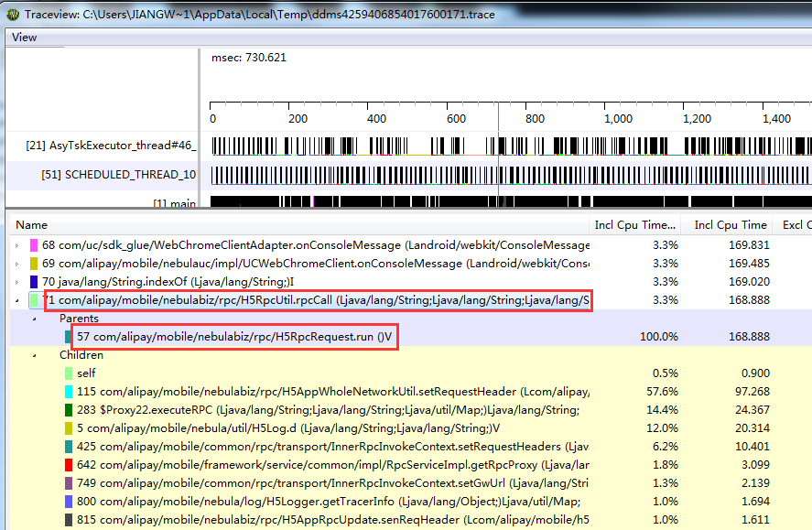Click the red box beside getRpcProxy row
The width and height of the screenshot is (812, 530).
[70, 465]
